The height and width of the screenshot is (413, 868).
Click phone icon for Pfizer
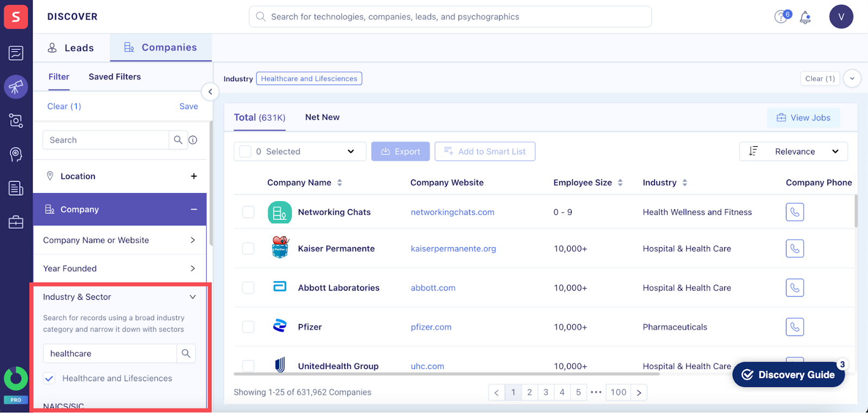[x=795, y=327]
